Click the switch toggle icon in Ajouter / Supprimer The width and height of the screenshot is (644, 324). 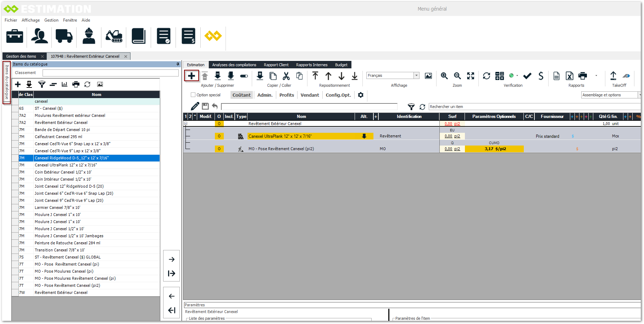[244, 76]
